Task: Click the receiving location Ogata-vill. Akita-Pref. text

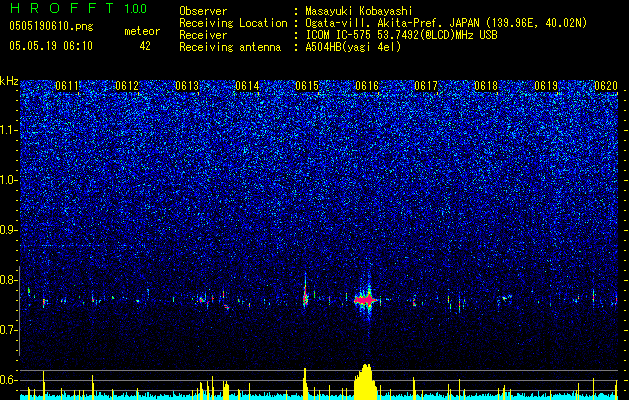Action: click(446, 23)
